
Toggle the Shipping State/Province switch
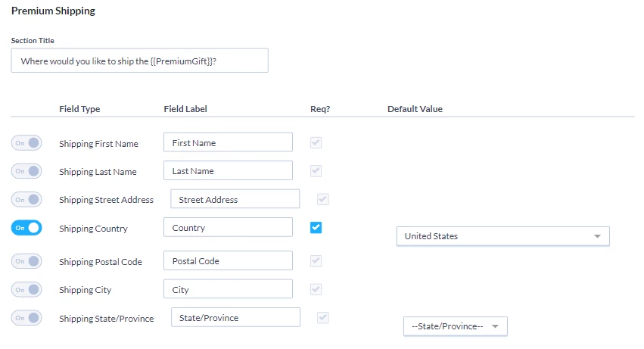coord(26,318)
